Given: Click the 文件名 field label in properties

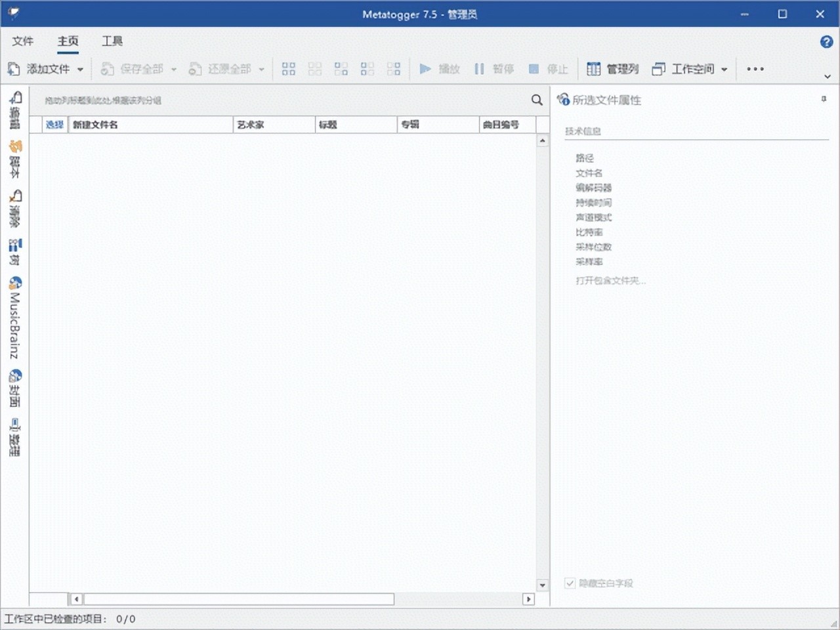Looking at the screenshot, I should (589, 173).
